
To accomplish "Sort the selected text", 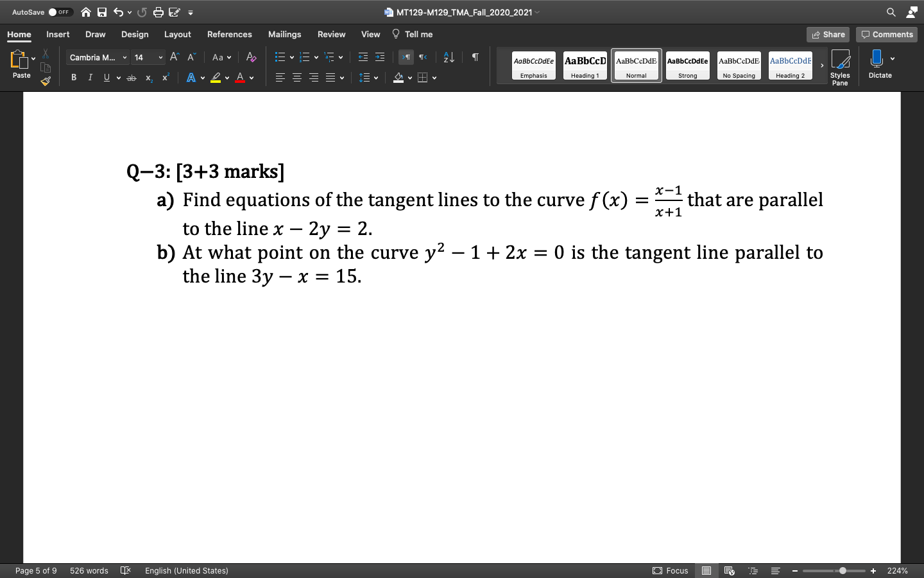I will tap(449, 57).
